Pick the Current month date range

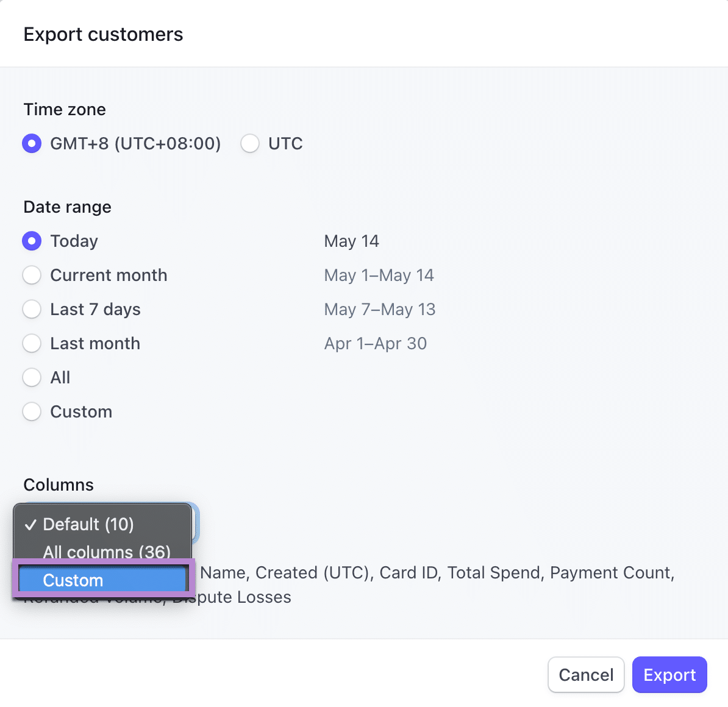pos(32,275)
